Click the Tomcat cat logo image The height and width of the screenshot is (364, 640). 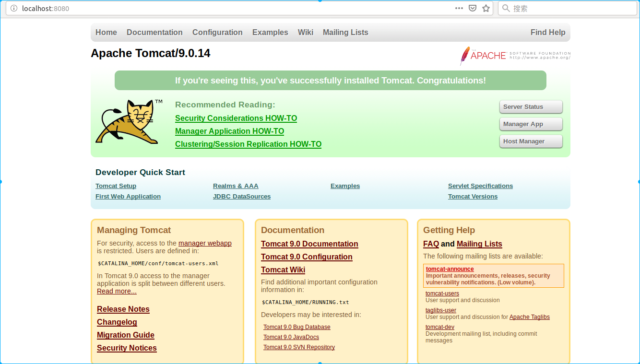coord(129,122)
